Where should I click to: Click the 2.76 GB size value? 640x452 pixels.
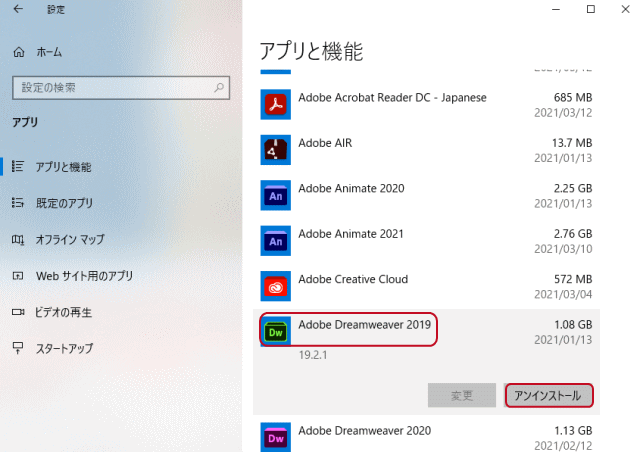pyautogui.click(x=573, y=234)
